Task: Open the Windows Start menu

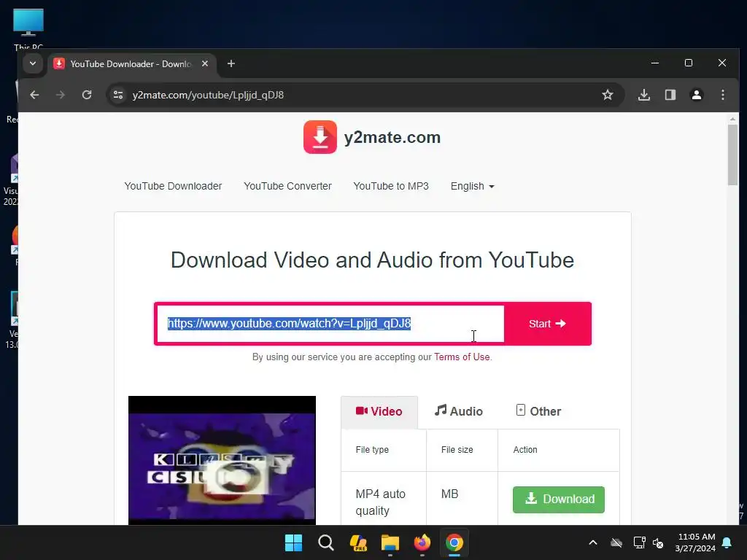Action: [x=293, y=542]
